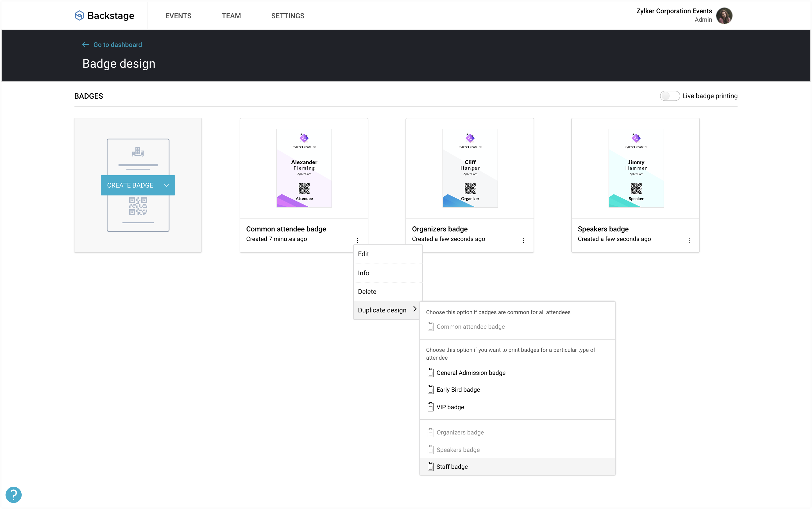Image resolution: width=812 pixels, height=509 pixels.
Task: Click the back arrow beside Go to dashboard
Action: click(x=85, y=44)
